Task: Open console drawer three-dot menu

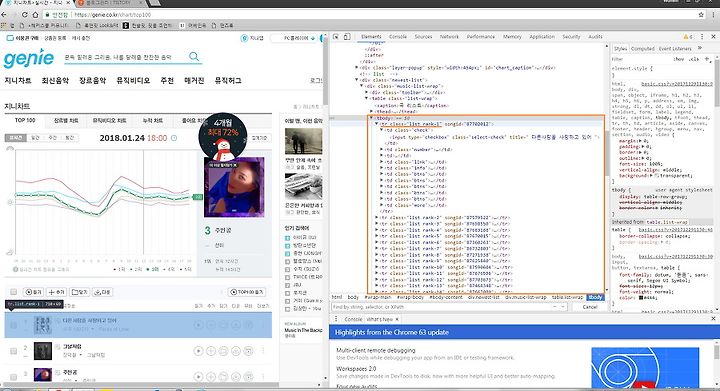Action: (x=336, y=319)
